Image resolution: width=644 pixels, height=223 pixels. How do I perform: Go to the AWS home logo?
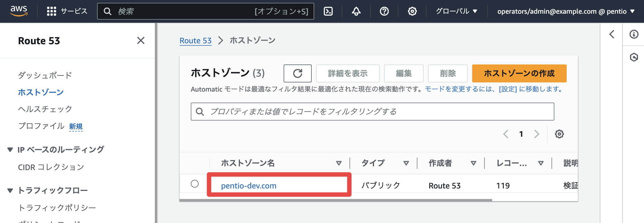(19, 11)
